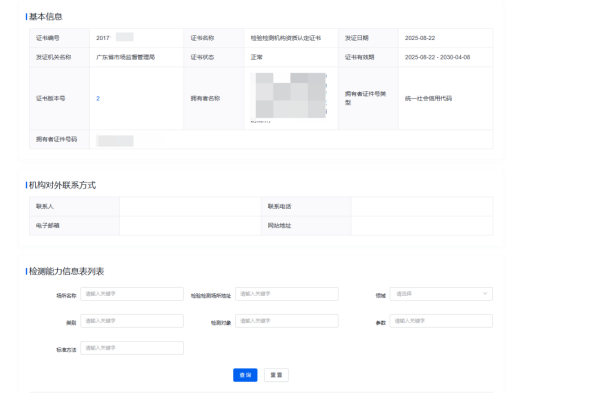Viewport: 590px width, 394px height.
Task: Select the 联系人 label cell
Action: click(75, 206)
